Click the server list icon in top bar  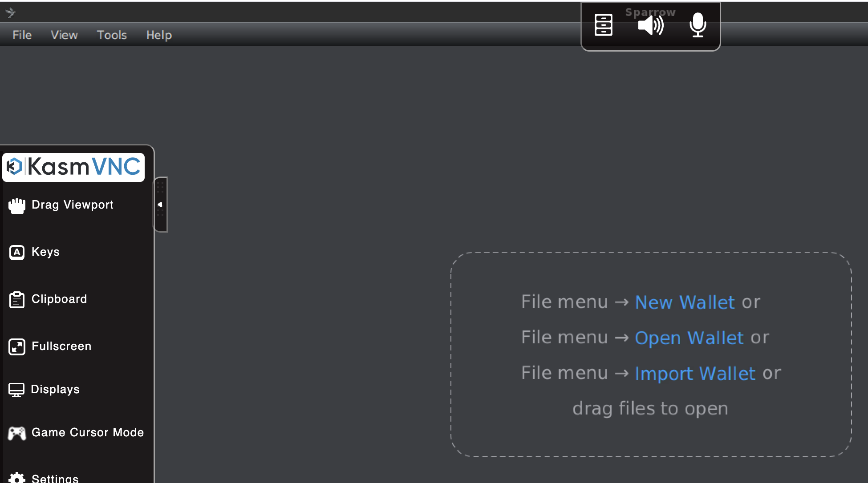[604, 25]
